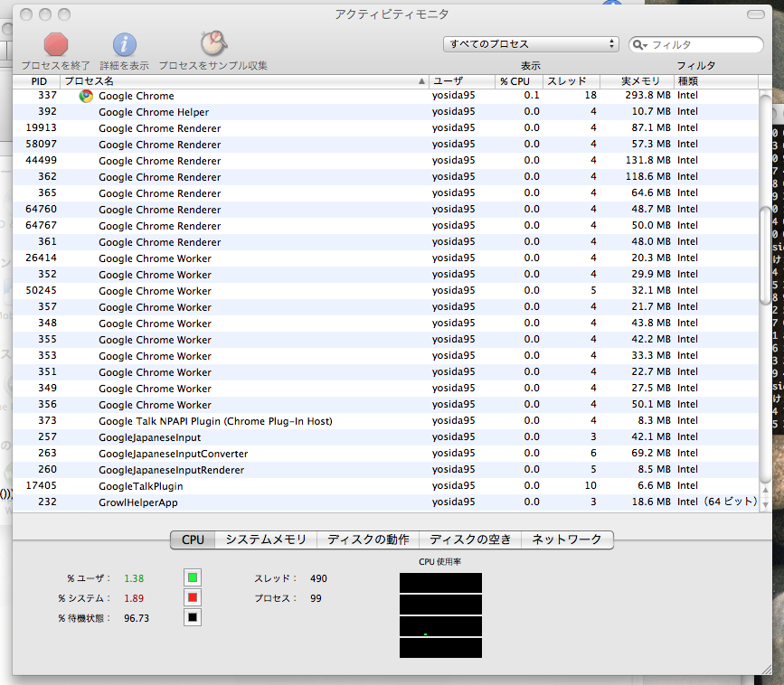Click the PID column header
784x685 pixels.
point(38,81)
